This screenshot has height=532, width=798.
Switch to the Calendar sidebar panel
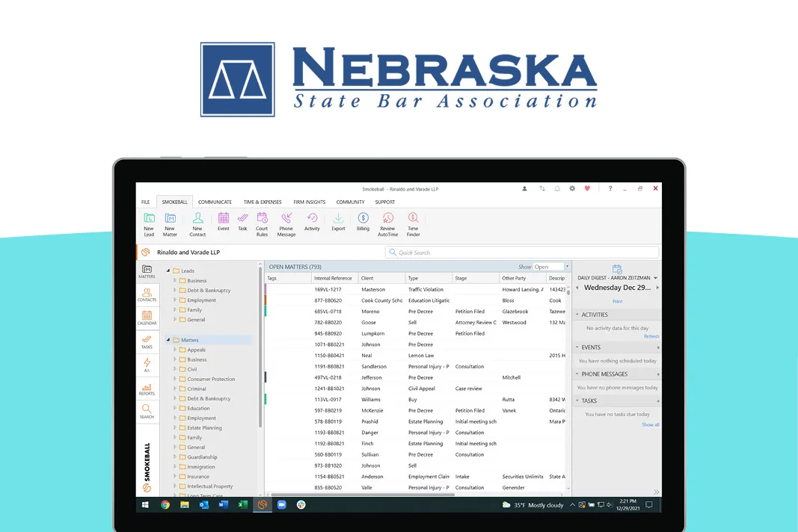[146, 317]
